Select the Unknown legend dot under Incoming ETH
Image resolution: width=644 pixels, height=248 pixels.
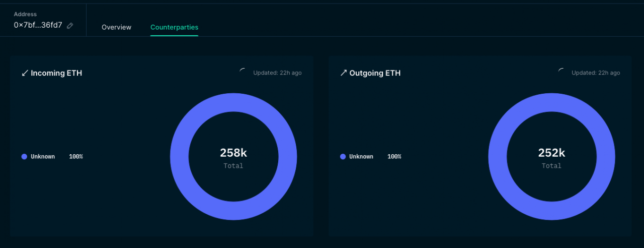24,157
